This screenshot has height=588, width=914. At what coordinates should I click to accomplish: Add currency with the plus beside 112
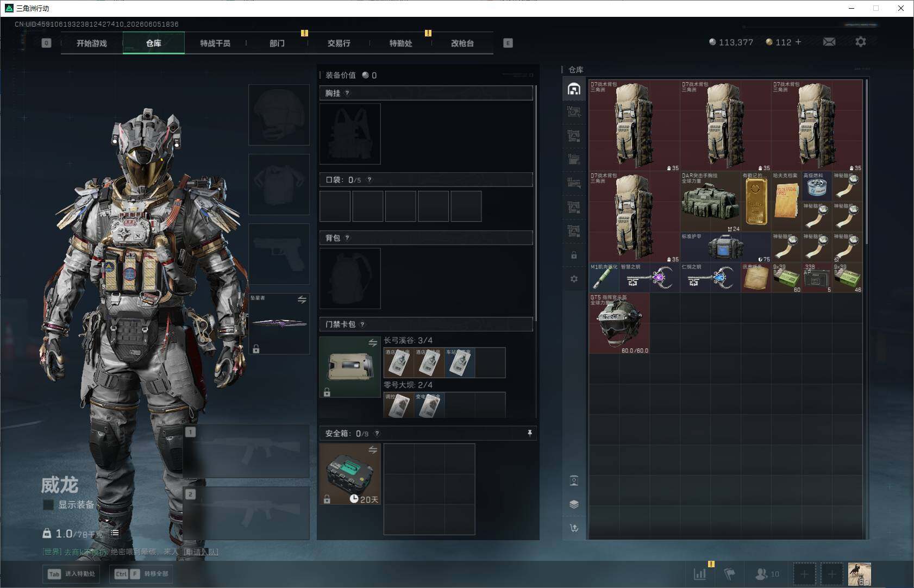[798, 42]
